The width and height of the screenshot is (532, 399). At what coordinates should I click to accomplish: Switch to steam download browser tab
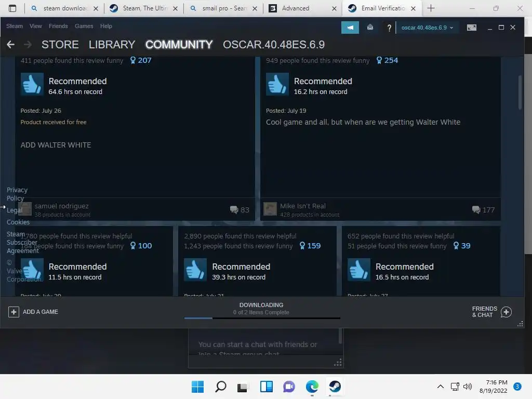pos(64,8)
